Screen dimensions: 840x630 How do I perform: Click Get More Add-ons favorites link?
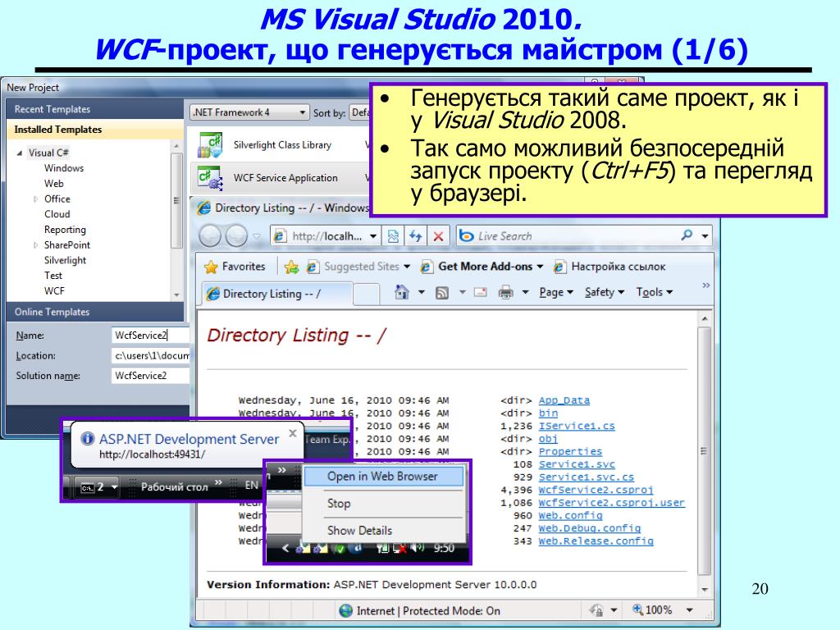tap(482, 267)
